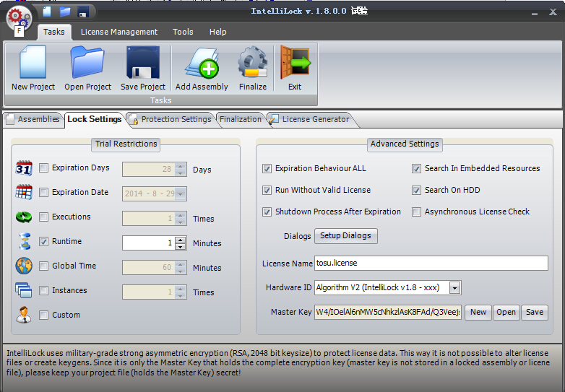Generate a New master key

478,312
